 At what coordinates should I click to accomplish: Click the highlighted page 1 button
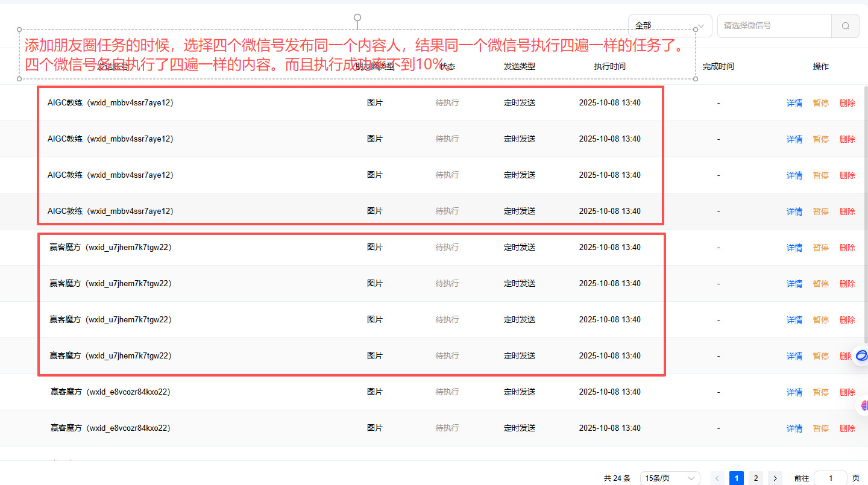click(x=736, y=478)
